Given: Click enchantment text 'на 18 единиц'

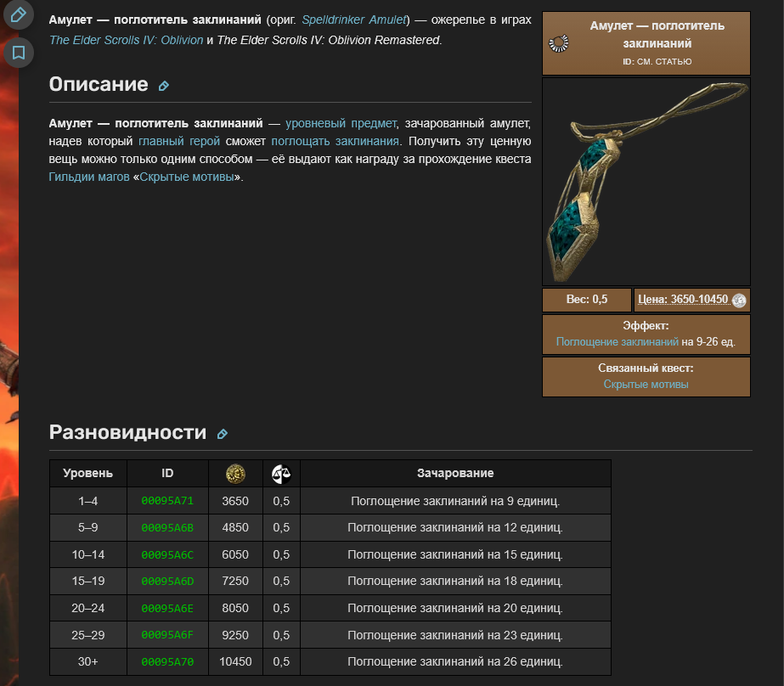Looking at the screenshot, I should point(525,581).
